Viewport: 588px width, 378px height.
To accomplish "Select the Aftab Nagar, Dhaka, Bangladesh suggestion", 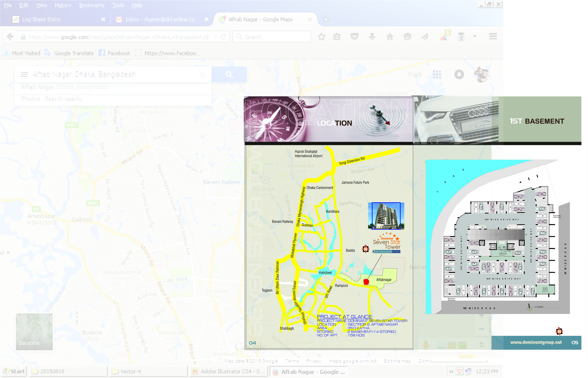I will point(64,87).
